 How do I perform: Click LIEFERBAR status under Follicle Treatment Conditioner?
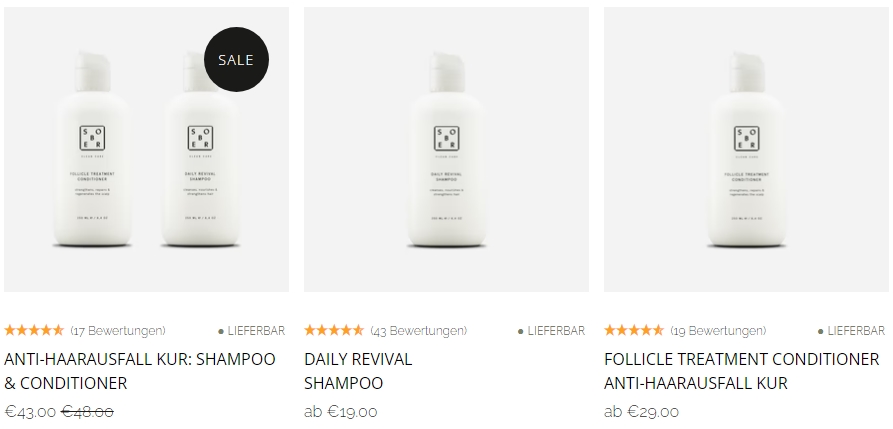point(851,331)
